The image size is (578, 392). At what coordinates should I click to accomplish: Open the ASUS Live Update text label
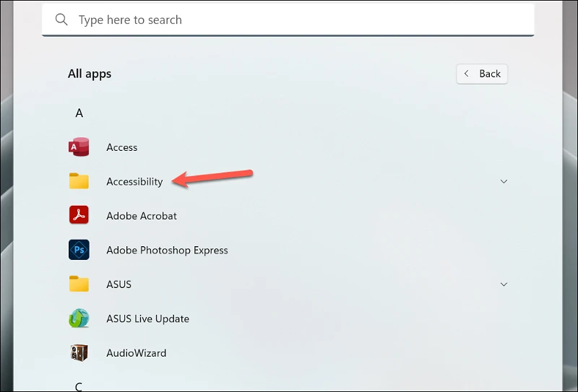pos(147,318)
